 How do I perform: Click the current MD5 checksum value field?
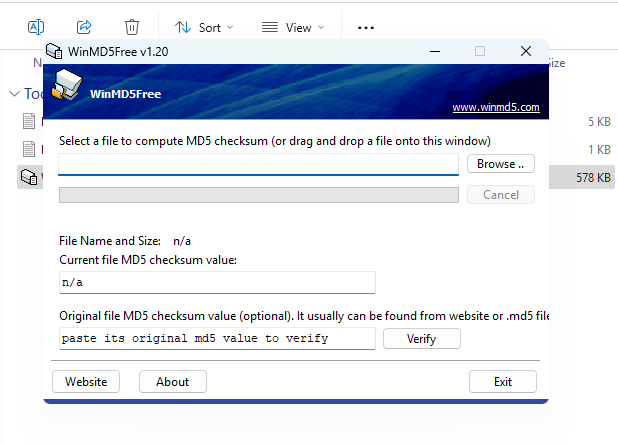coord(217,282)
